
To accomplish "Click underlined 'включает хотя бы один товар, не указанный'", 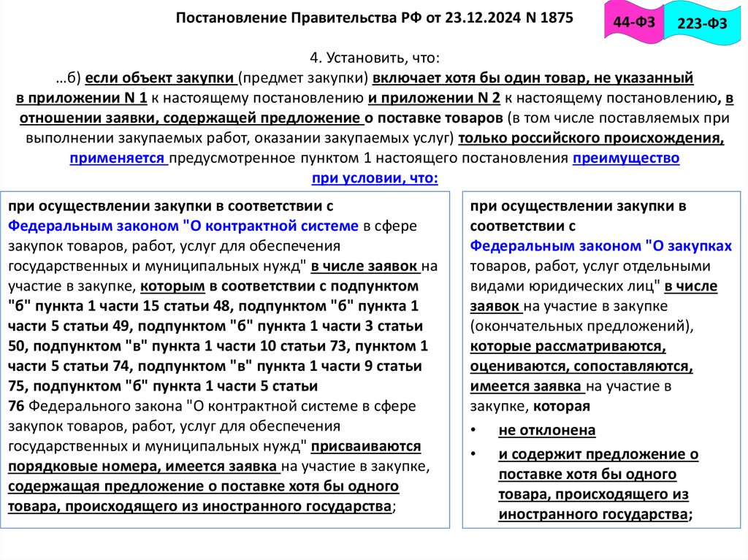I will pyautogui.click(x=533, y=77).
